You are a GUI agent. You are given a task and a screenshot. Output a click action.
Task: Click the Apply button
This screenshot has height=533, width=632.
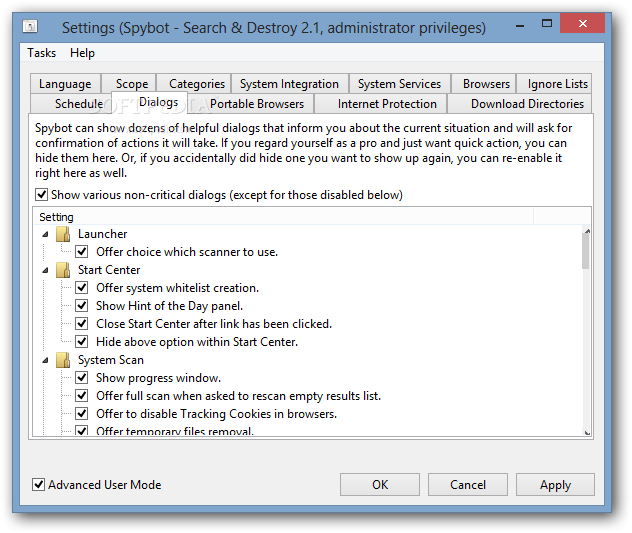click(555, 485)
